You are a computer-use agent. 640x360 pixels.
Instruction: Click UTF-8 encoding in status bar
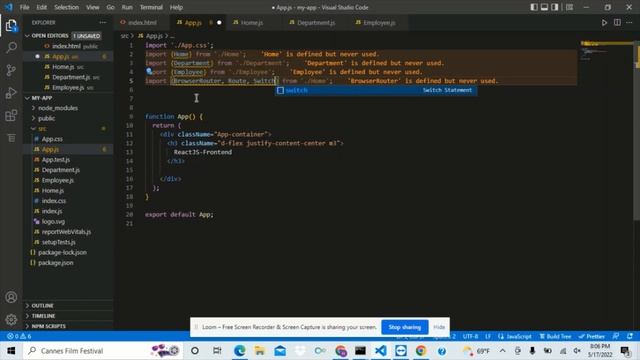coord(470,336)
